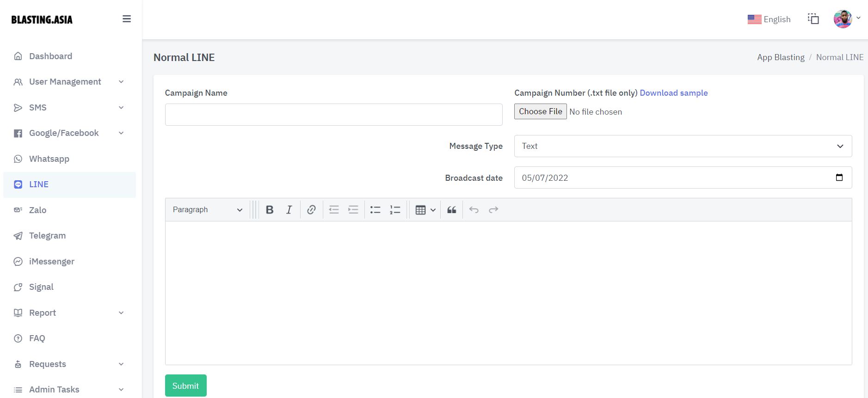Insert a block quote

(x=452, y=210)
